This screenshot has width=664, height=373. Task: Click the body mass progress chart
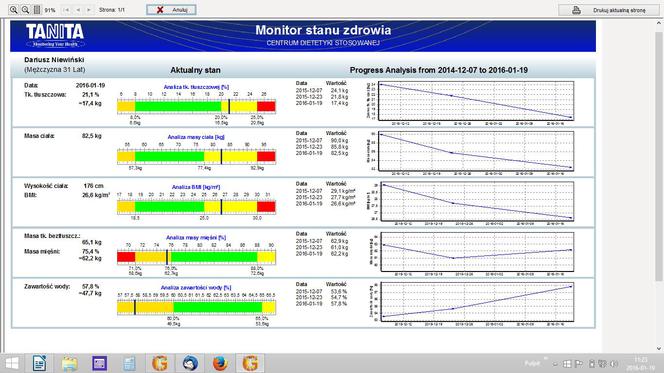tap(476, 151)
